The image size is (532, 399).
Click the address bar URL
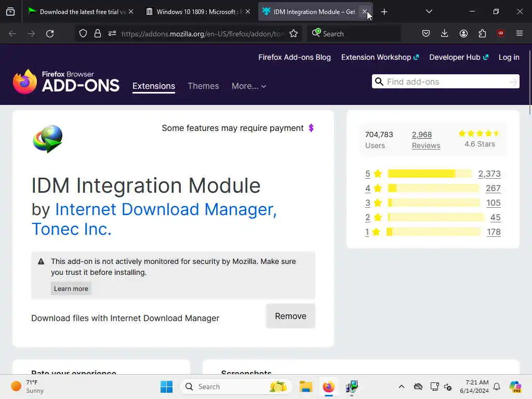[x=202, y=34]
